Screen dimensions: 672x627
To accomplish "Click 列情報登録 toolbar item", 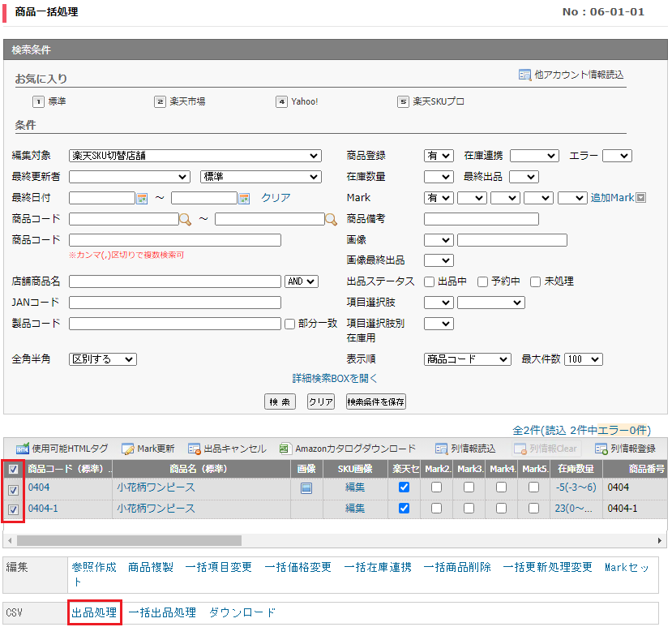I will (x=625, y=449).
